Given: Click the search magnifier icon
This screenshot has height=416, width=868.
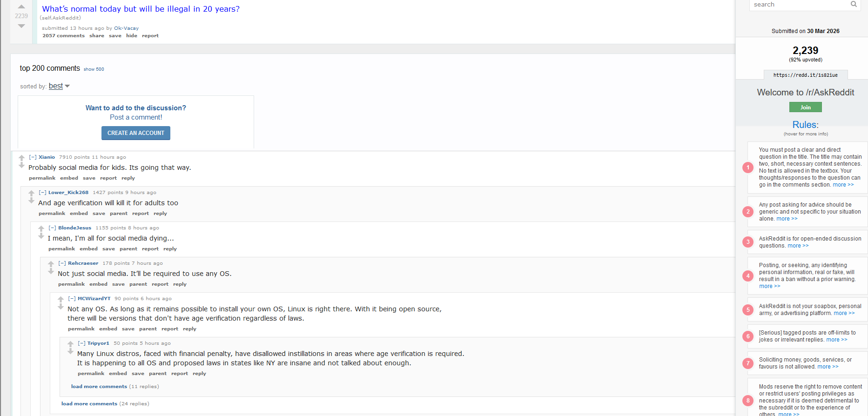Looking at the screenshot, I should (854, 4).
